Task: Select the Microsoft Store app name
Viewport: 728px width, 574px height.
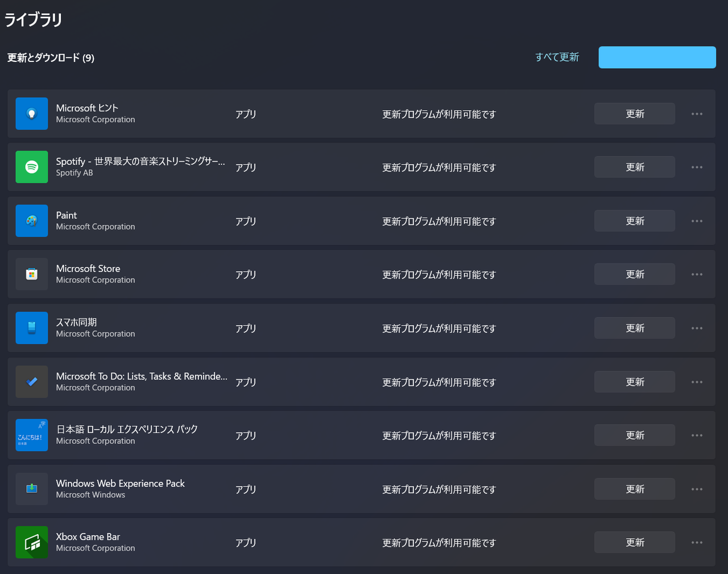Action: click(88, 268)
